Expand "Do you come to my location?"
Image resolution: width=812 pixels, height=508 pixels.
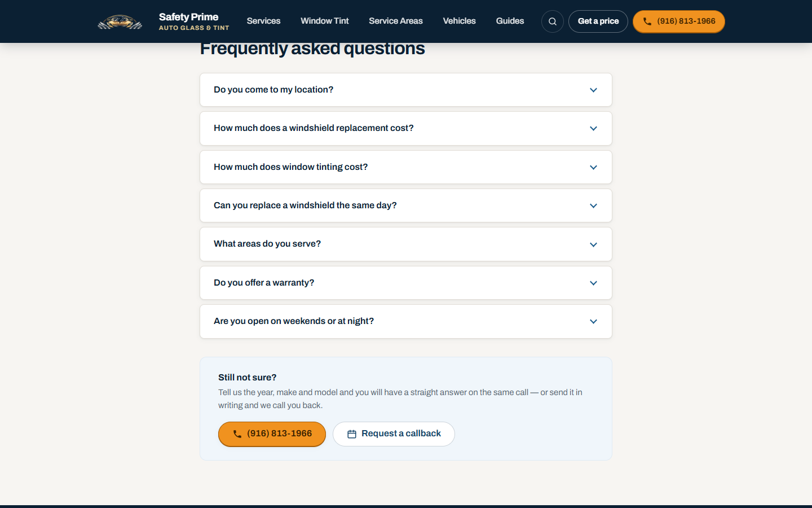[x=406, y=90]
